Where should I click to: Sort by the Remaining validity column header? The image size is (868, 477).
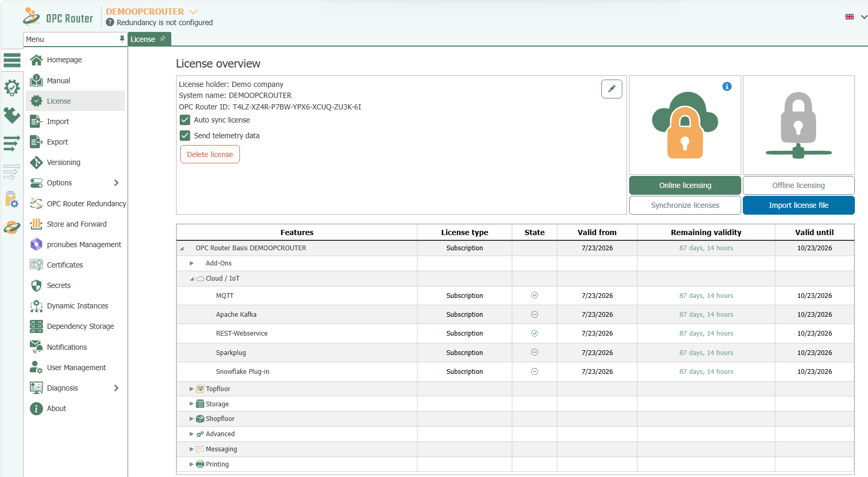706,232
